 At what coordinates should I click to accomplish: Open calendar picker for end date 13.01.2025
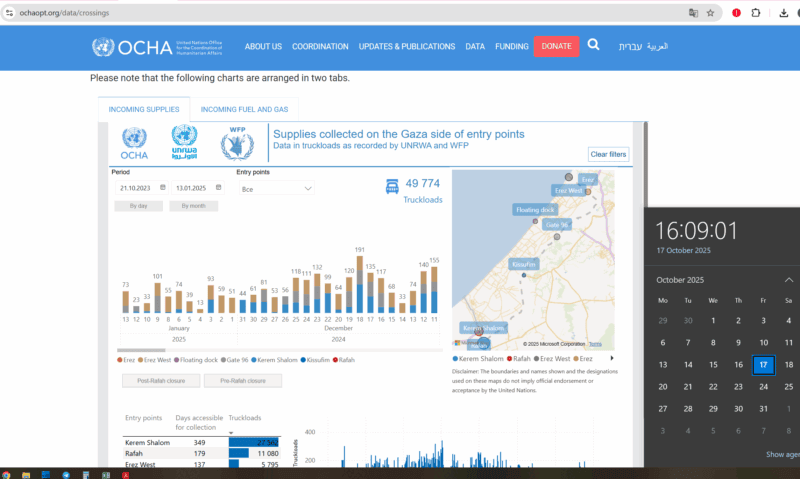218,188
